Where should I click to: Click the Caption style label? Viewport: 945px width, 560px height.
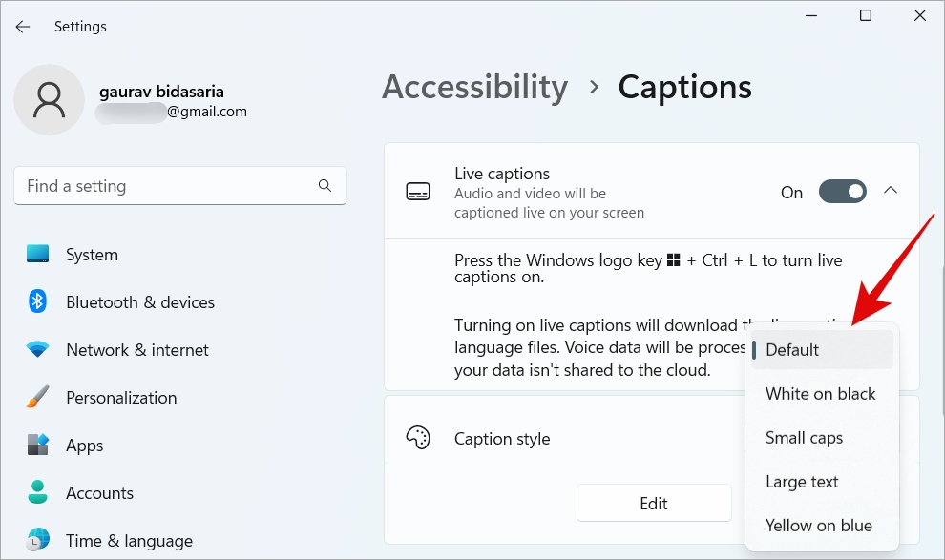(x=502, y=439)
